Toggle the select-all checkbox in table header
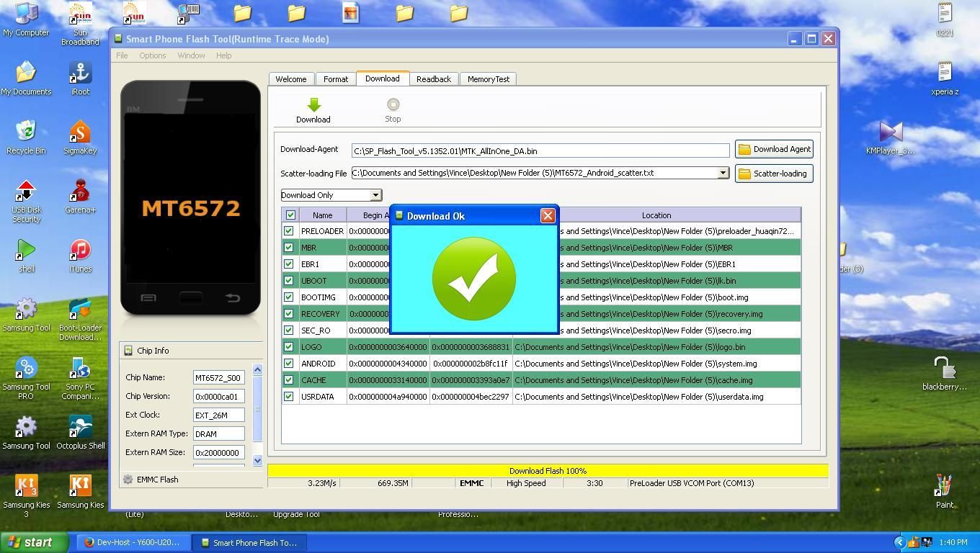 pos(290,215)
